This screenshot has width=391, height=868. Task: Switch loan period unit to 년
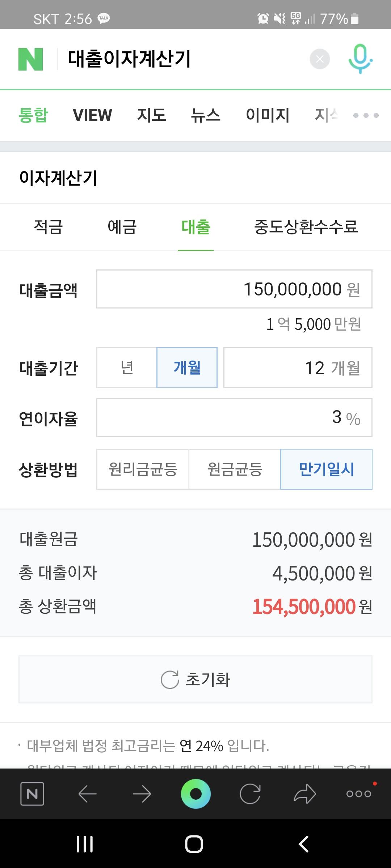click(127, 368)
